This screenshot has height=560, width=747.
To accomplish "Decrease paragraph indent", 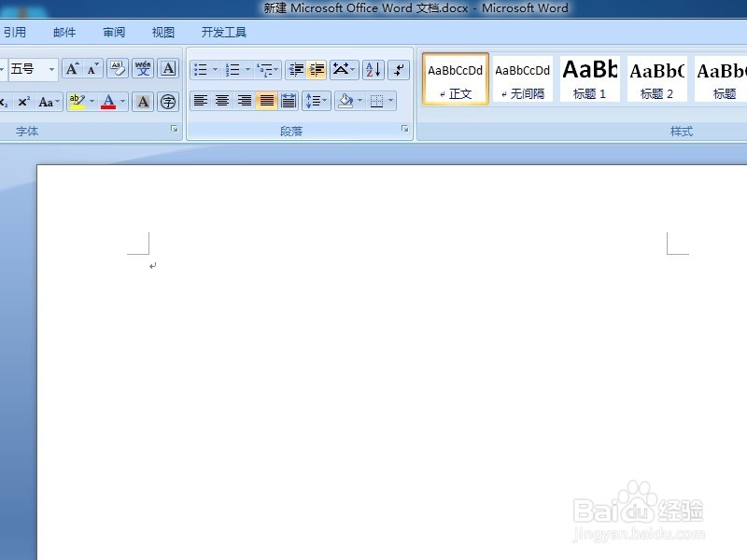I will (x=296, y=70).
